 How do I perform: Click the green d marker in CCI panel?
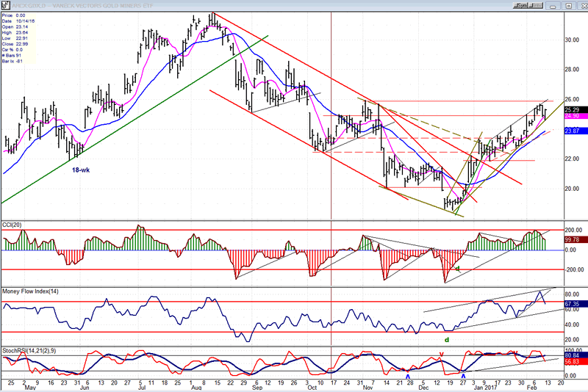click(457, 269)
